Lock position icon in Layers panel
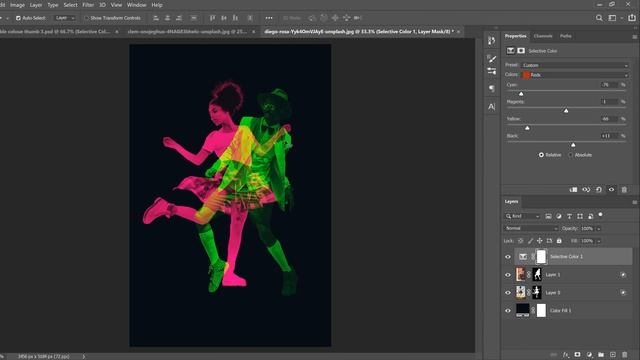Image resolution: width=640 pixels, height=360 pixels. (x=540, y=241)
